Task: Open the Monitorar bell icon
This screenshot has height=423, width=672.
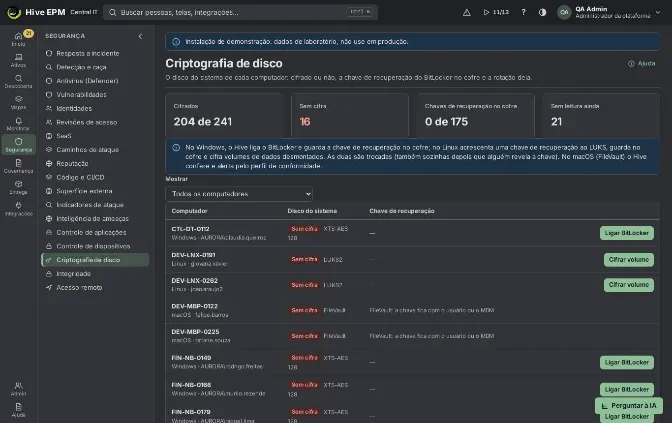Action: 18,124
